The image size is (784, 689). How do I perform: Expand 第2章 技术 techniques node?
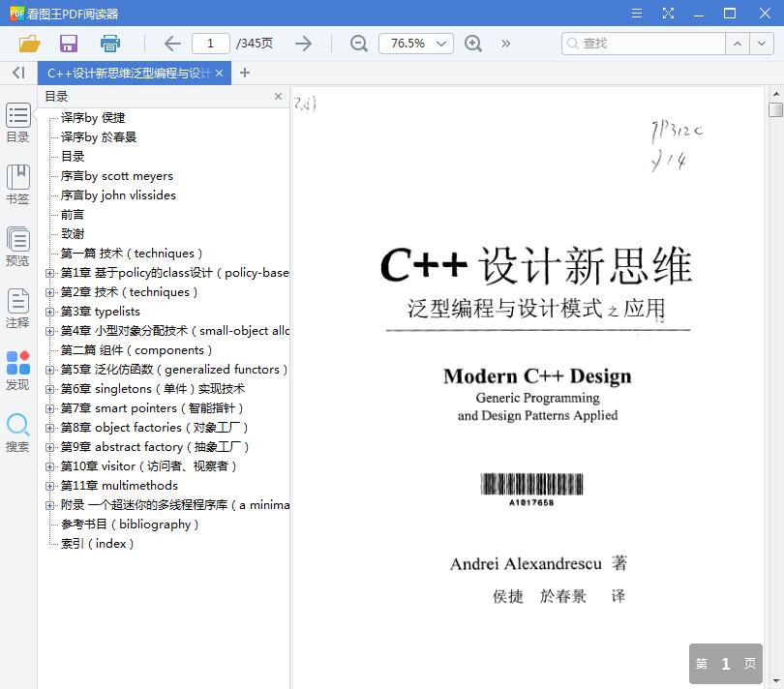[x=49, y=292]
